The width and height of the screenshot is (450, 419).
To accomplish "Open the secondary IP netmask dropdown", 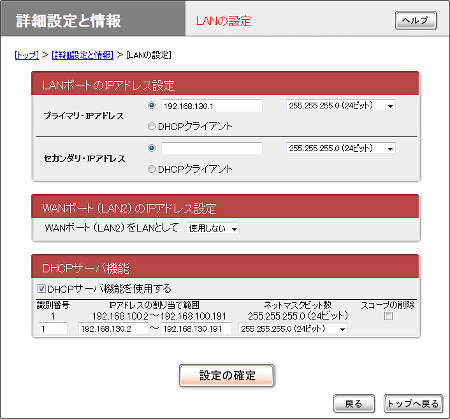I will [341, 148].
